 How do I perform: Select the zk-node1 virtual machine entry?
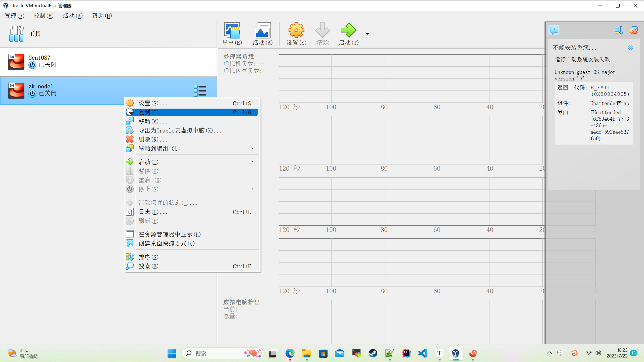[x=108, y=90]
